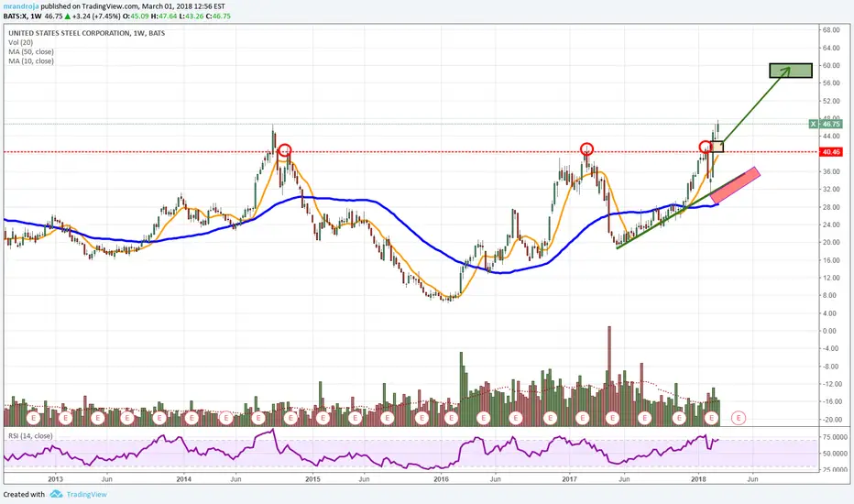Click the L:43.26 low value
854x504 pixels.
click(x=190, y=16)
